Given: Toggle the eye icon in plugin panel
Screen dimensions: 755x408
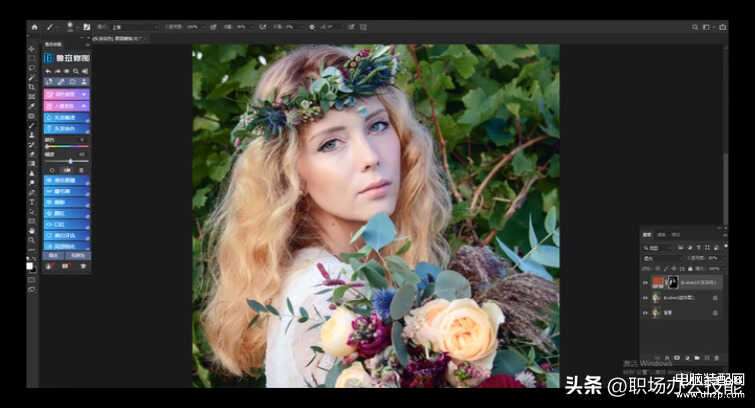Looking at the screenshot, I should click(67, 71).
